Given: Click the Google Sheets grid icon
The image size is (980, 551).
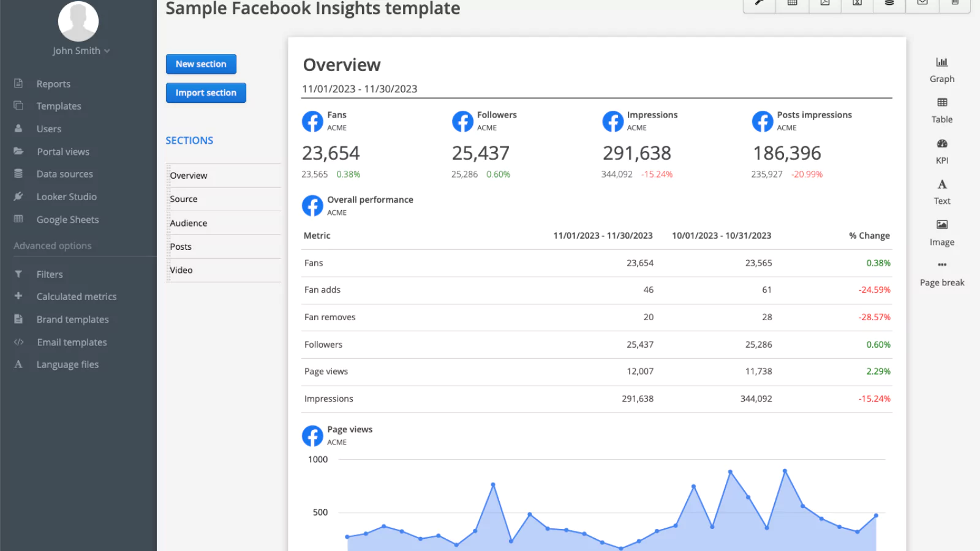Looking at the screenshot, I should coord(18,219).
